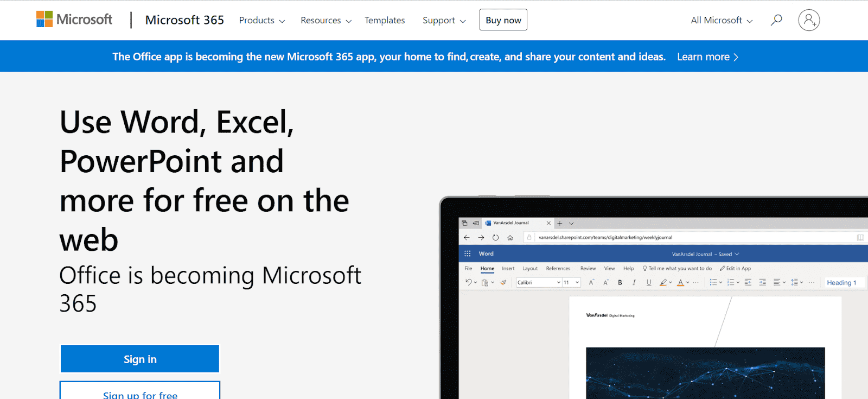This screenshot has height=399, width=868.
Task: Click the Numbering list icon in Word ribbon
Action: pos(731,282)
